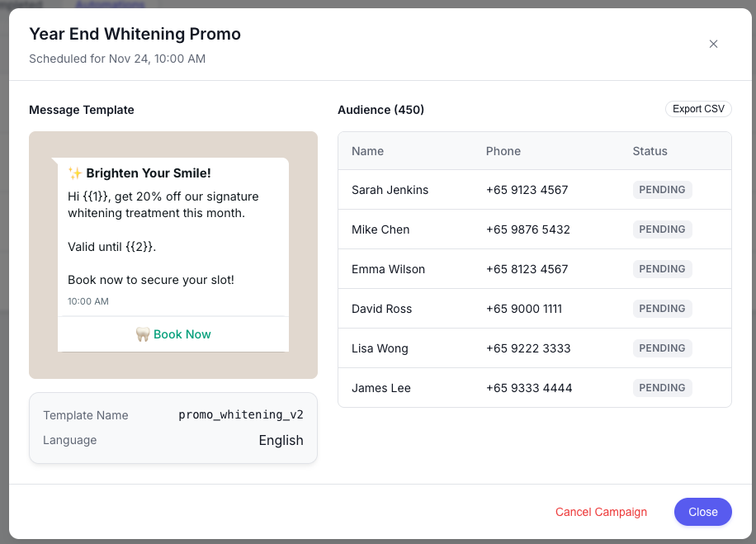
Task: Click the PENDING status next to Lisa Wong
Action: [662, 348]
